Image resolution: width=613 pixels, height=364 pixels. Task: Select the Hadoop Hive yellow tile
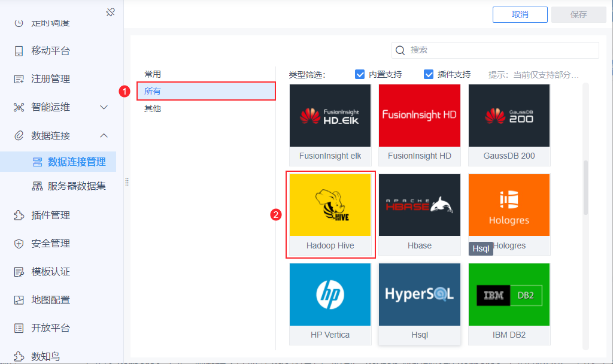[330, 214]
